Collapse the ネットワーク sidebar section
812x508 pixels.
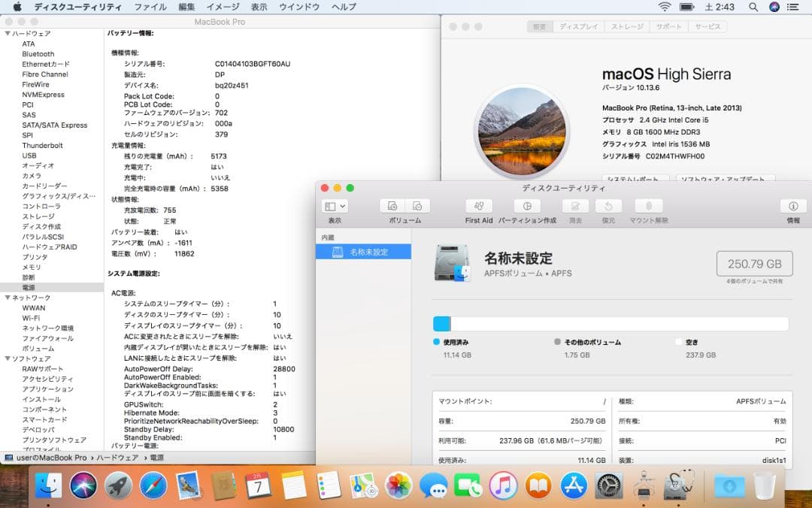point(6,298)
